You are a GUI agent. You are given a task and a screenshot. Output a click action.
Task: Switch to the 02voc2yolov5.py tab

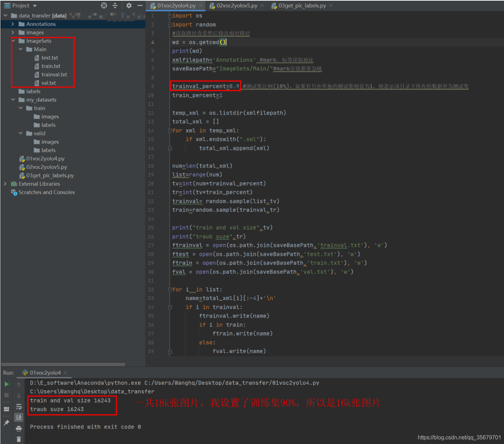pyautogui.click(x=236, y=5)
